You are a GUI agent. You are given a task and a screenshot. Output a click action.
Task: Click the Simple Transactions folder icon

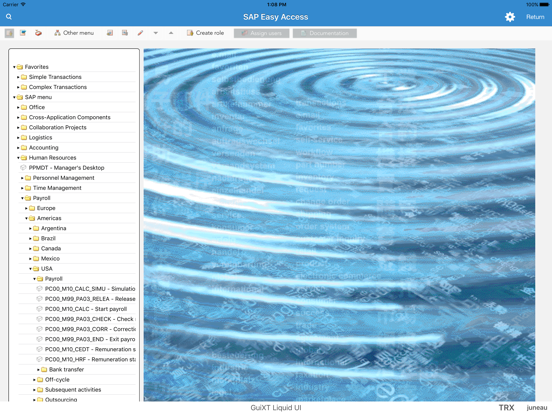tap(24, 77)
